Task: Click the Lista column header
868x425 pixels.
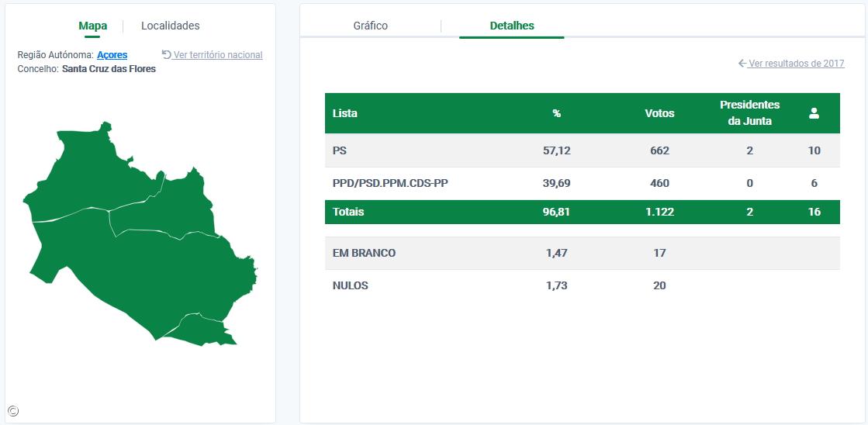Action: tap(344, 113)
